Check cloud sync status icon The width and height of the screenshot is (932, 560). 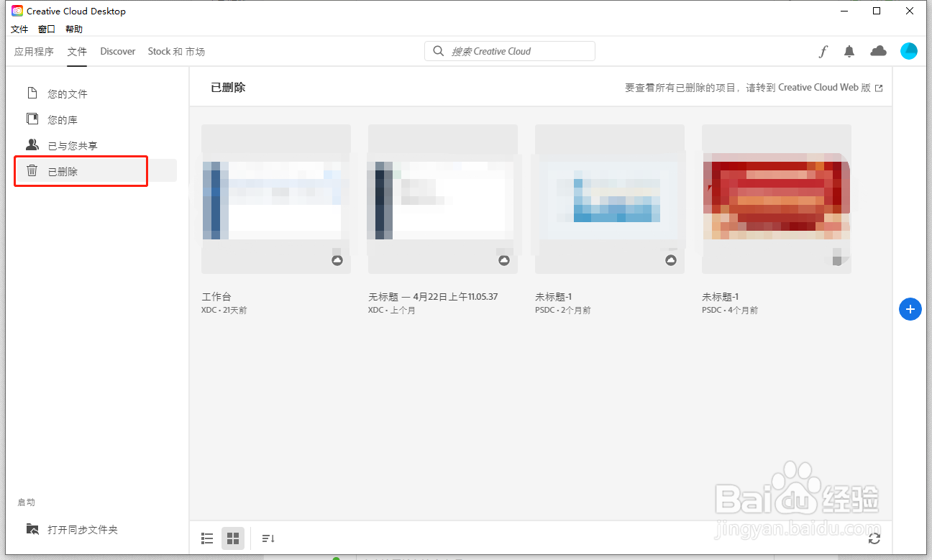coord(878,51)
